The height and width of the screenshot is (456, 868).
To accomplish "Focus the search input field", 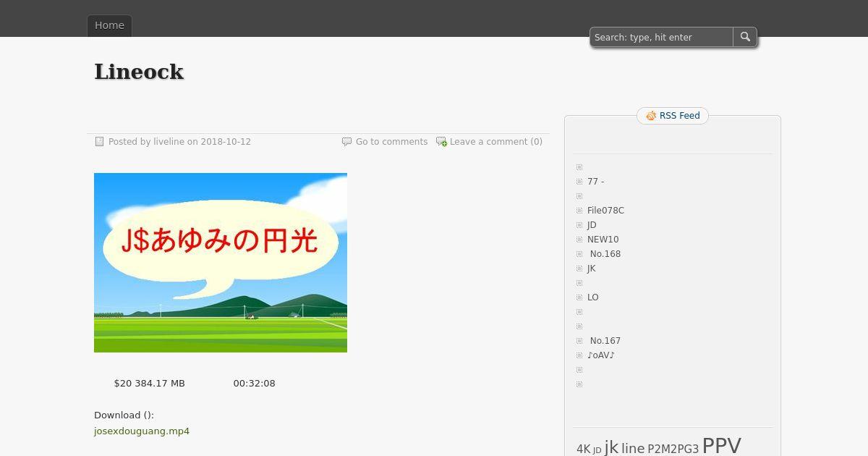I will point(662,37).
